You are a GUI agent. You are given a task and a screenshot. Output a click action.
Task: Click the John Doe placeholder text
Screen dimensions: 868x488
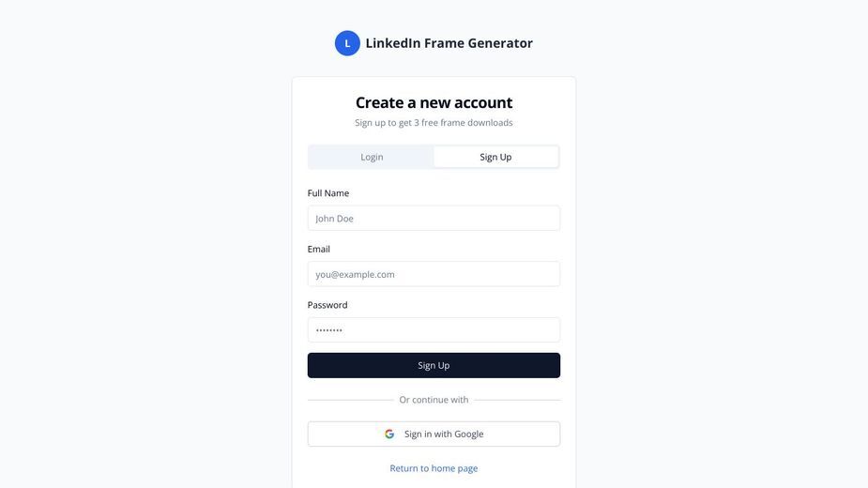pyautogui.click(x=334, y=219)
